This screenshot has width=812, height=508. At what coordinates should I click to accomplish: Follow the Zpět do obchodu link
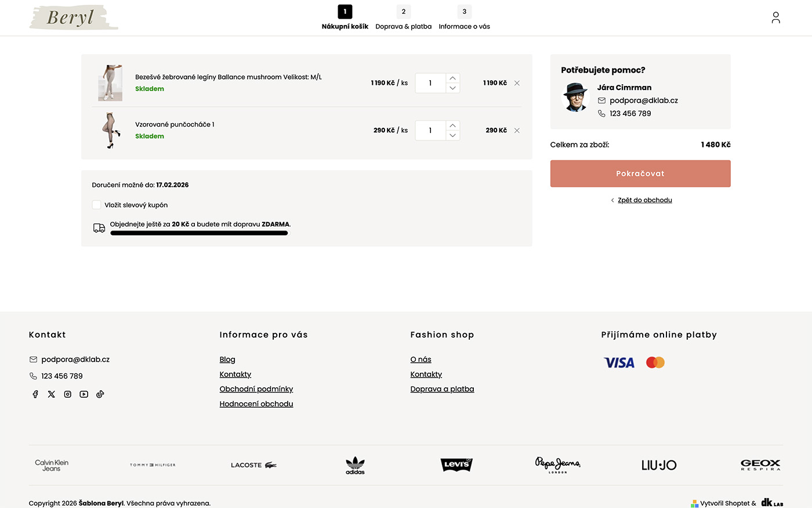644,200
